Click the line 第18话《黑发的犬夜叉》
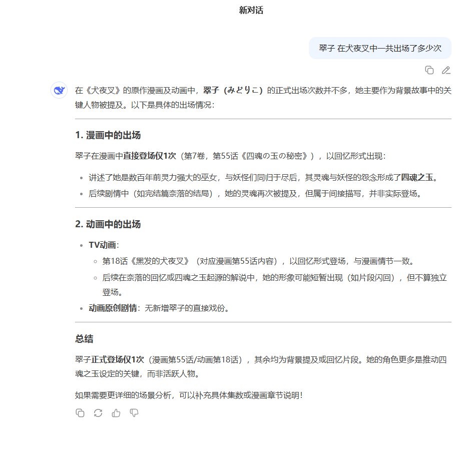 (258, 261)
